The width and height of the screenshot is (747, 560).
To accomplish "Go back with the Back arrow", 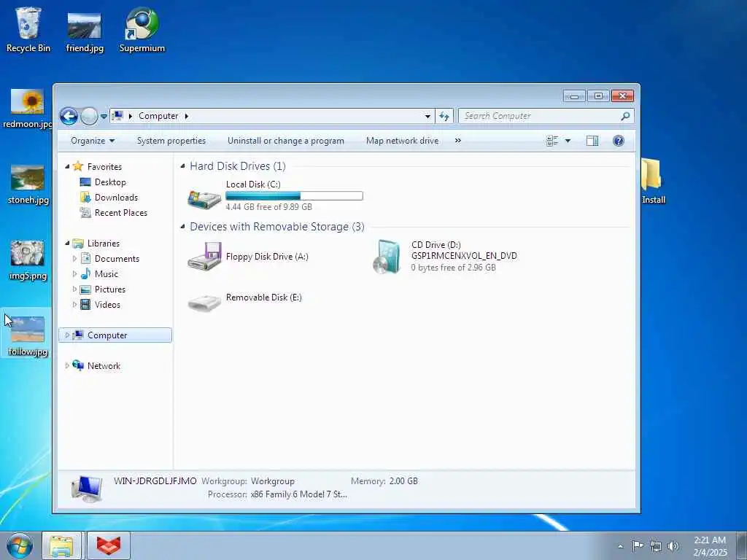I will tap(69, 116).
